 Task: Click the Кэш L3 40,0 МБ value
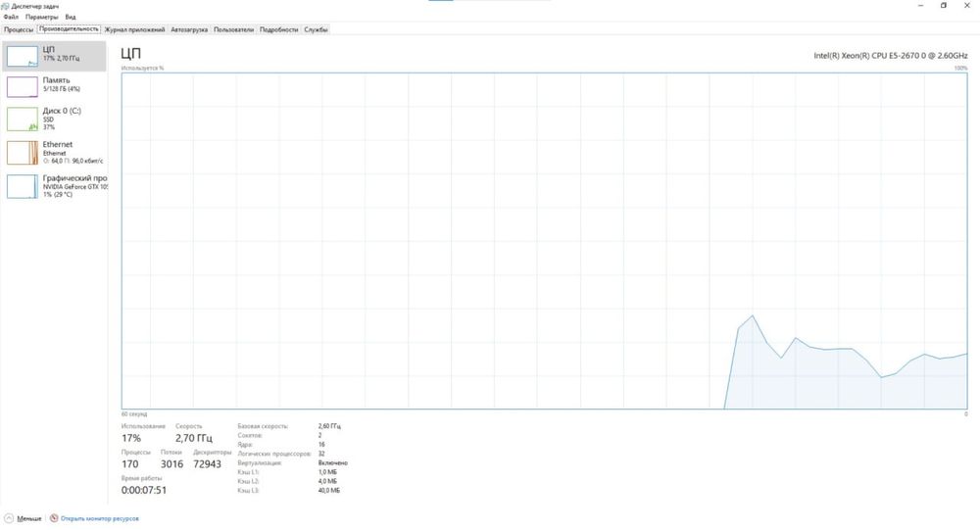329,491
